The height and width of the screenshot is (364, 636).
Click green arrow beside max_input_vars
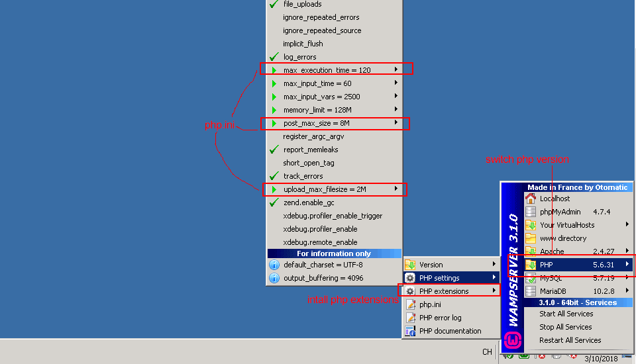click(x=274, y=97)
